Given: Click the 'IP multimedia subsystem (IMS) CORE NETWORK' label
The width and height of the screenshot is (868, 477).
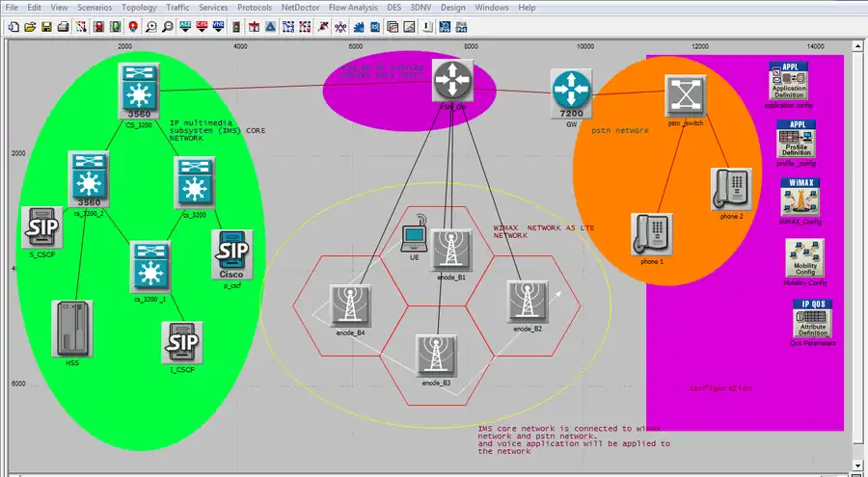Looking at the screenshot, I should pyautogui.click(x=218, y=130).
